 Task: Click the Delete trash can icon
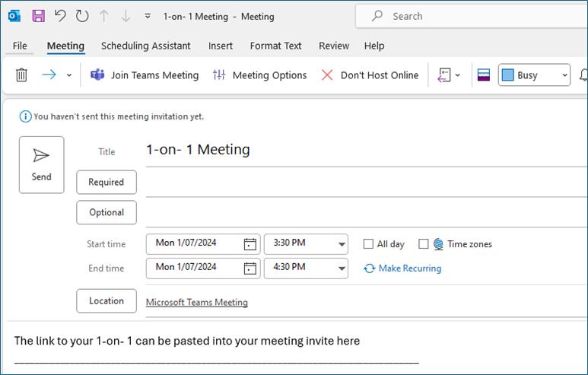click(x=22, y=75)
